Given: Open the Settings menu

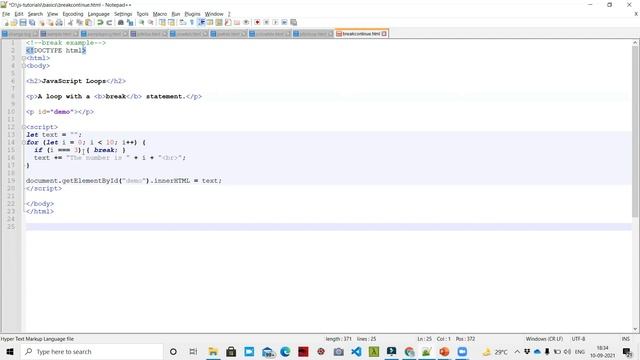Looking at the screenshot, I should coord(123,14).
